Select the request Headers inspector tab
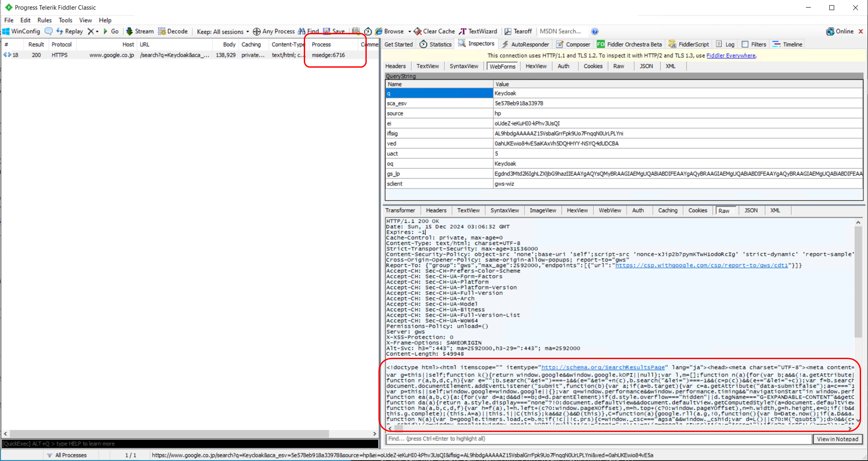The width and height of the screenshot is (868, 461). click(395, 66)
